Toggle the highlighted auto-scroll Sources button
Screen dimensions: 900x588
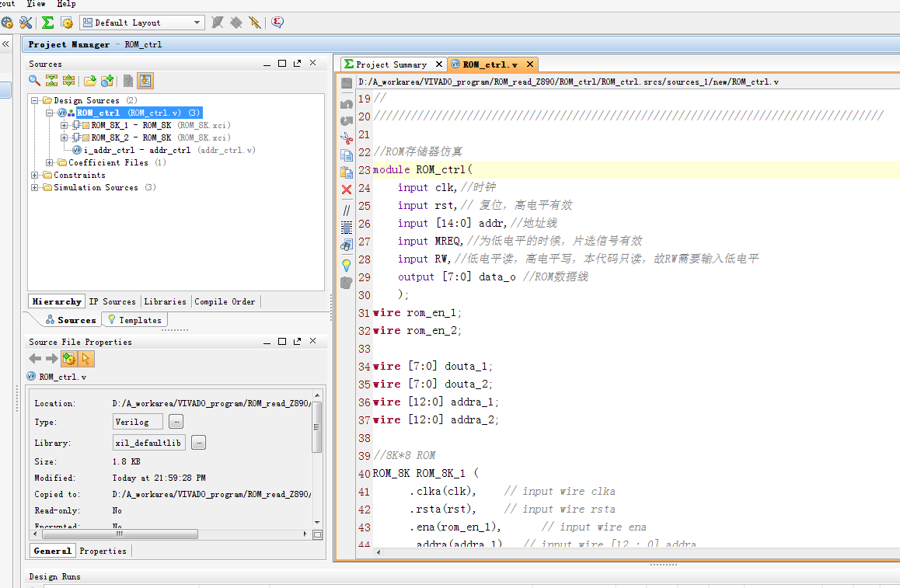[145, 81]
